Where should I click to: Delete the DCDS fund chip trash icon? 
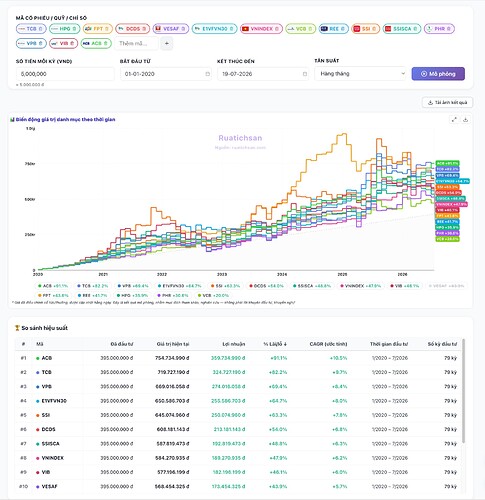coord(144,29)
